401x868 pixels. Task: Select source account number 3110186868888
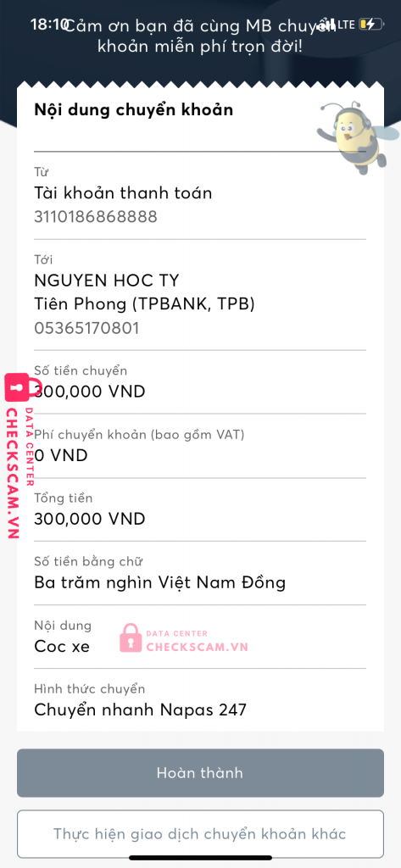pyautogui.click(x=96, y=216)
